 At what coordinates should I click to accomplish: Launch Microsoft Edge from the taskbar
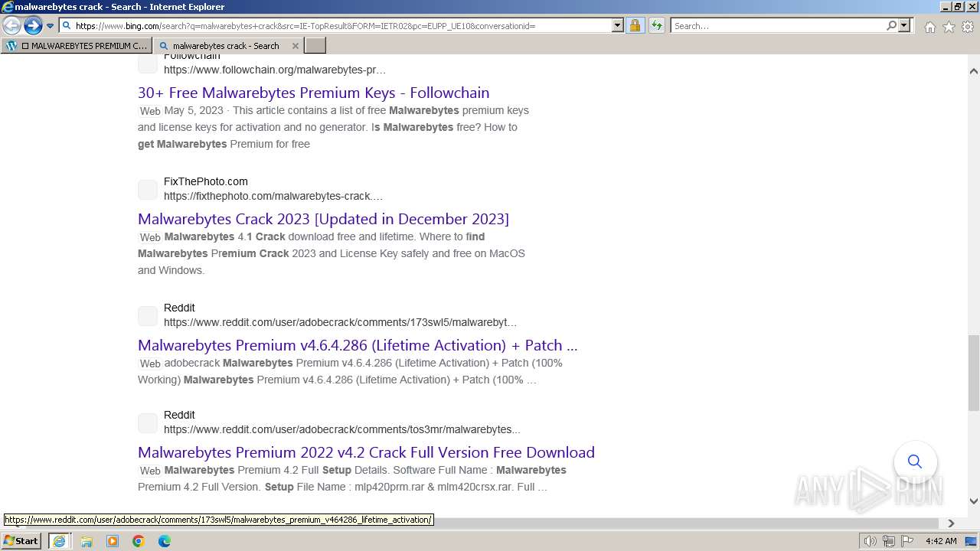[165, 541]
